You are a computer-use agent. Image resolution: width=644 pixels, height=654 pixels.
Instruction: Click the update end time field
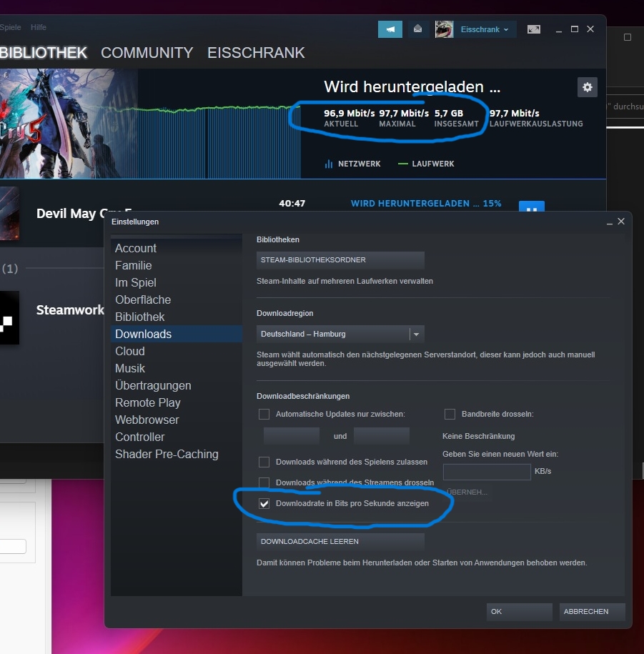click(x=382, y=436)
